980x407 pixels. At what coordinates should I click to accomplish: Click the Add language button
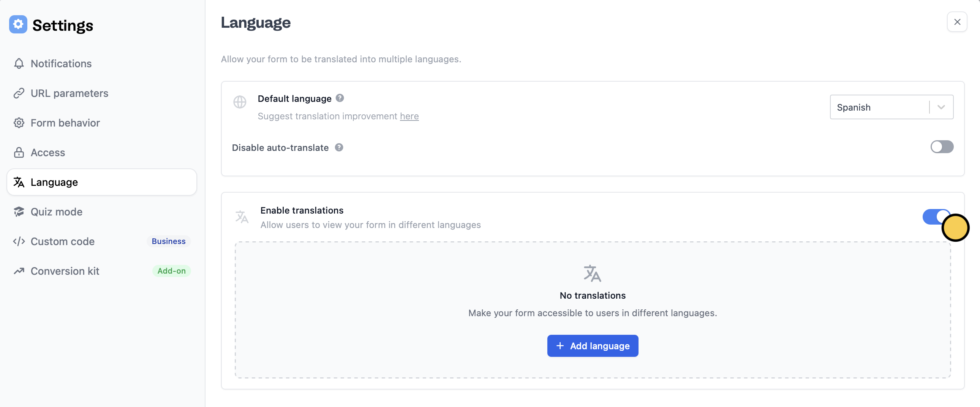(x=592, y=346)
